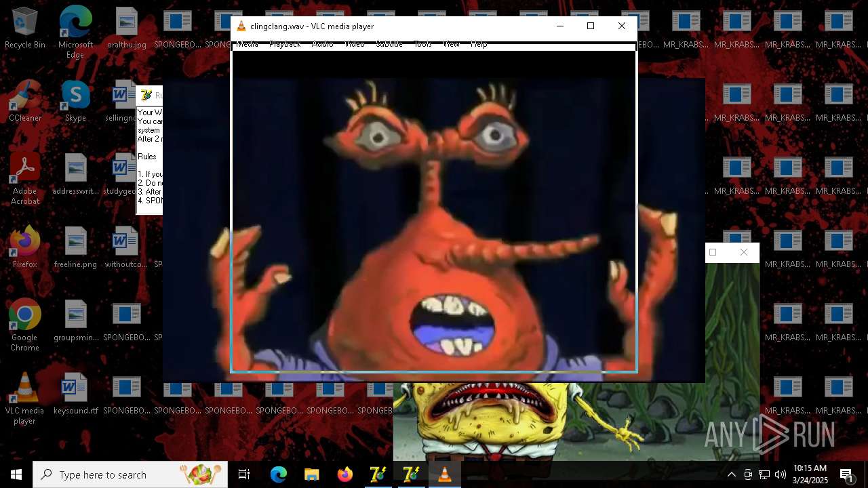868x488 pixels.
Task: Click the Meet Now tray icon
Action: point(748,474)
